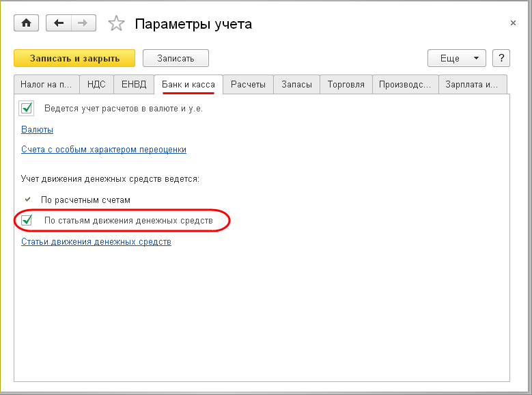Go to the Торговля tab
Viewport: 532px width, 395px height.
346,85
